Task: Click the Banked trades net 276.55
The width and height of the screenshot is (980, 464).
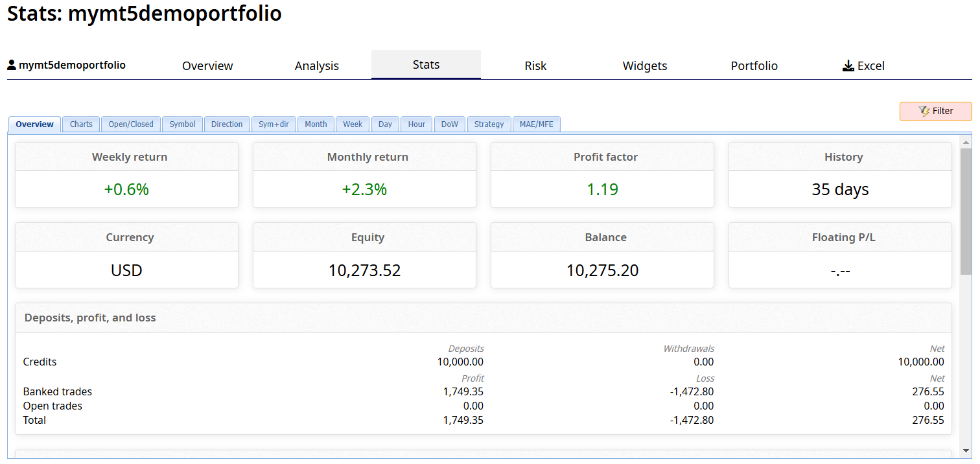Action: [928, 391]
